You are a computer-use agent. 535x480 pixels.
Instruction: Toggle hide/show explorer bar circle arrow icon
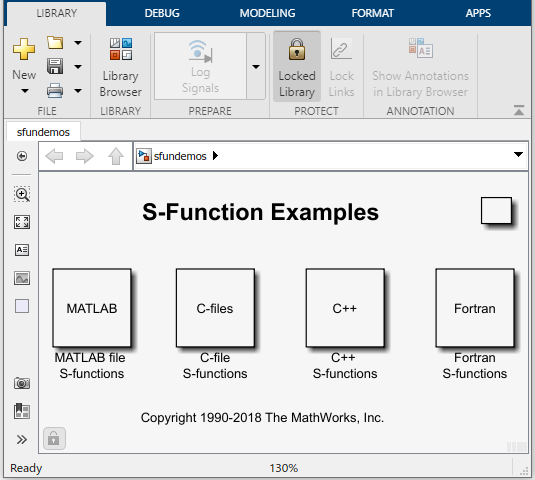22,156
